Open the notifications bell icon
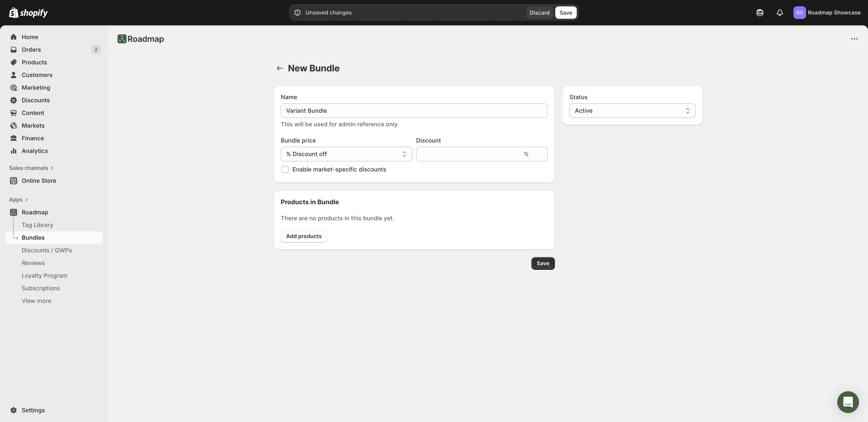 tap(779, 13)
